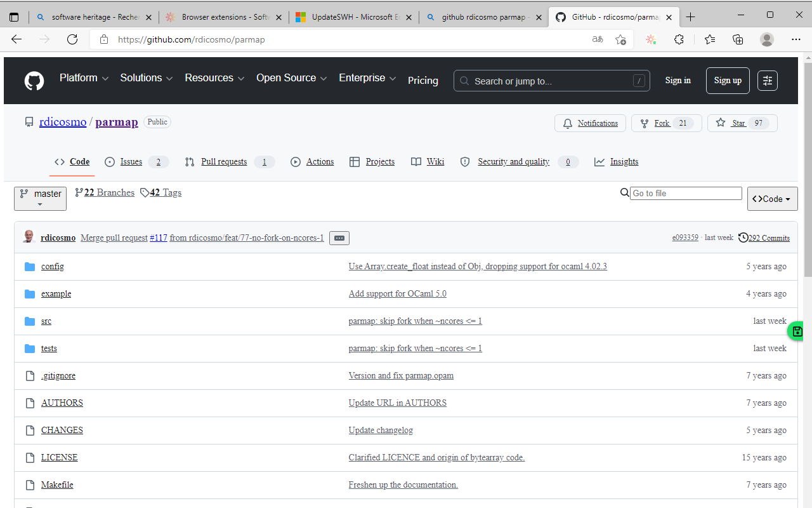This screenshot has height=508, width=812.
Task: Open the browser profile avatar
Action: [x=767, y=39]
